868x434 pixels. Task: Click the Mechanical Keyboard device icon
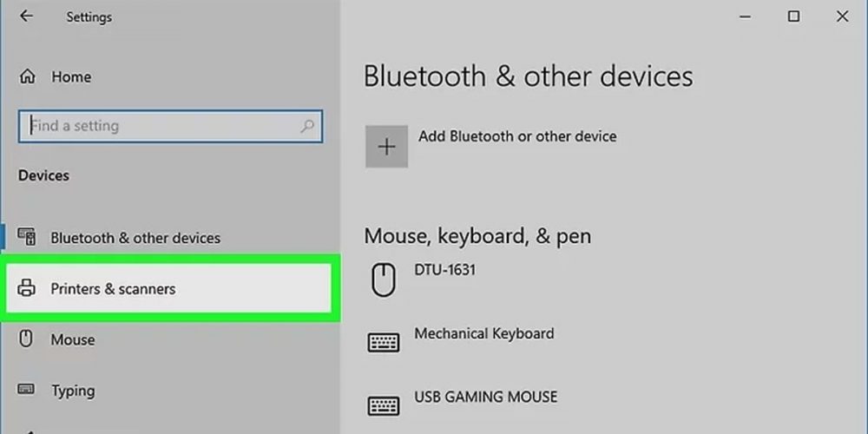coord(383,342)
